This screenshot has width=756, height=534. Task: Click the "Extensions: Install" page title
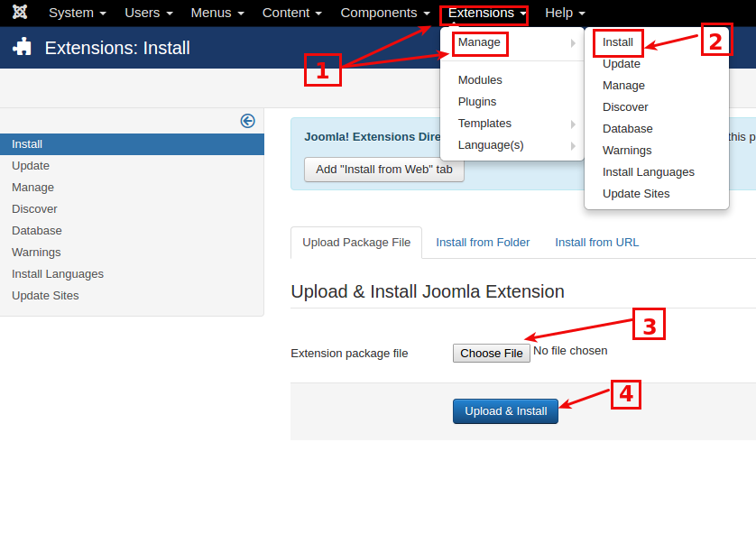tap(117, 48)
